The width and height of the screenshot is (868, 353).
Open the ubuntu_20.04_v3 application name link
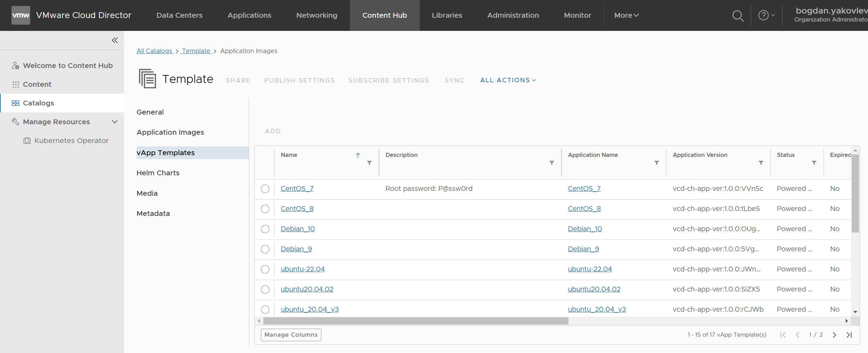(597, 309)
